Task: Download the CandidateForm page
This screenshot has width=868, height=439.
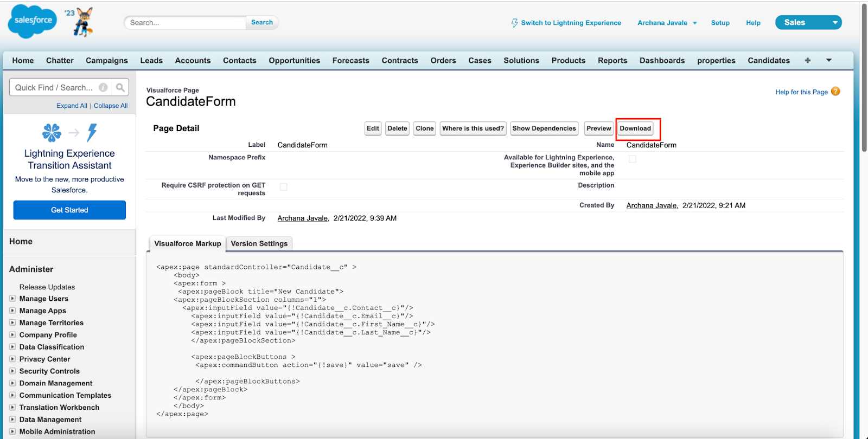Action: [x=635, y=128]
